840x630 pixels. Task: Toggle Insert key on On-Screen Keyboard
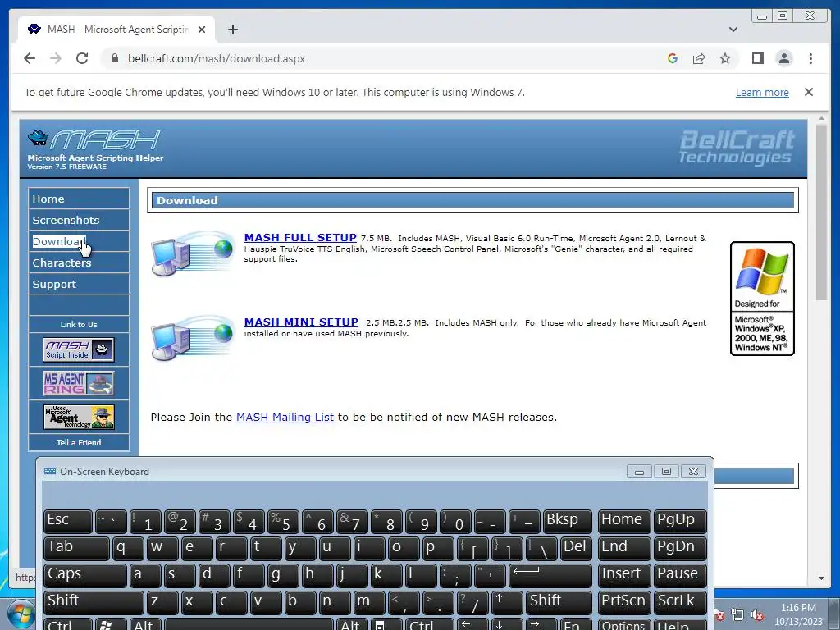coord(624,575)
